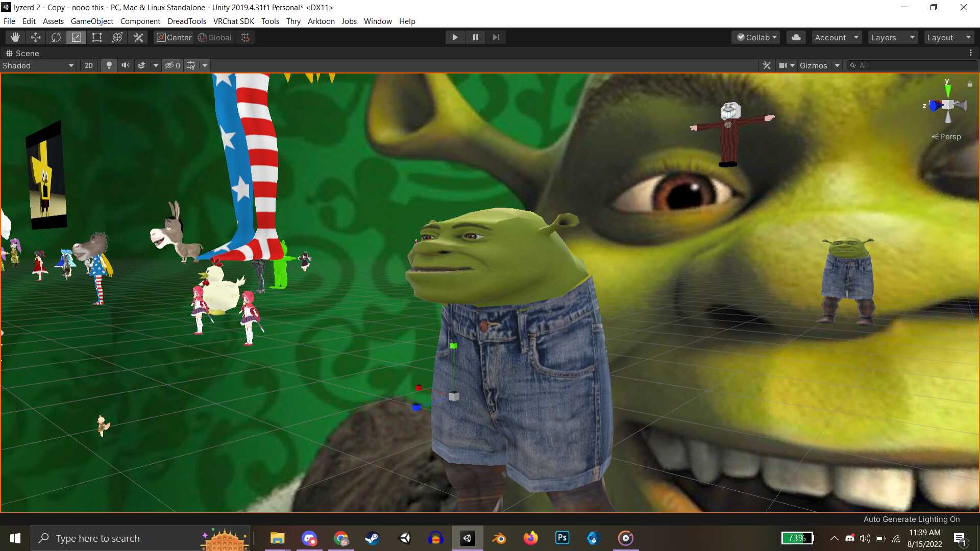Open scene component tools wrench icon

(x=766, y=65)
